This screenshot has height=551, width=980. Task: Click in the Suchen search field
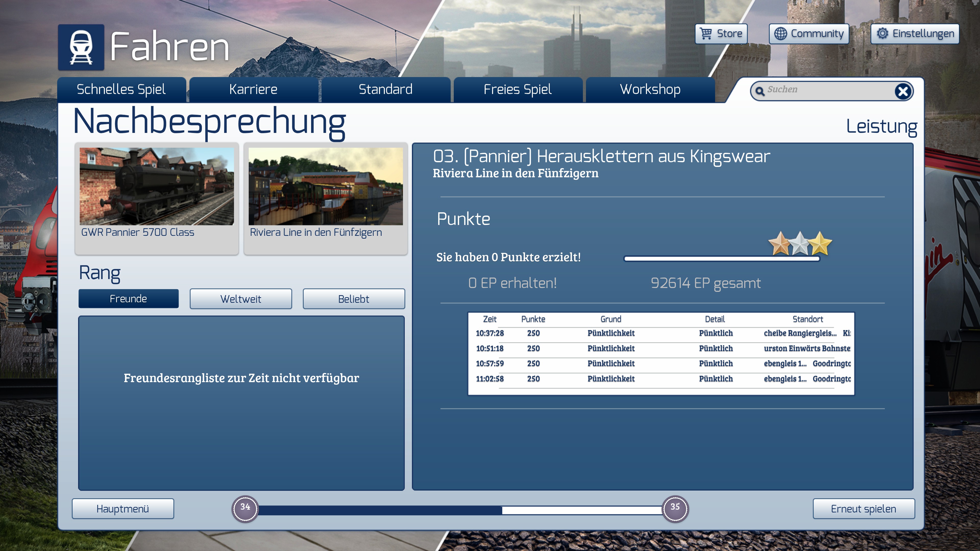click(x=826, y=91)
